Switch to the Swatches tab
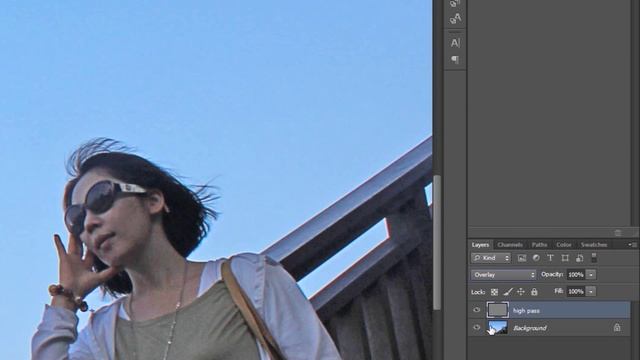The width and height of the screenshot is (640, 360). coord(594,244)
